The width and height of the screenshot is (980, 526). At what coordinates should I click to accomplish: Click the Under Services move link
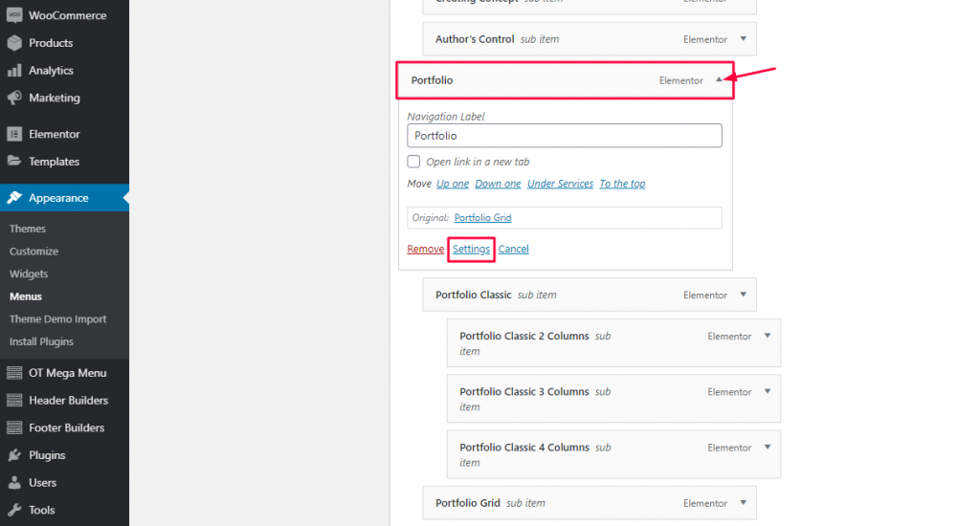click(560, 184)
